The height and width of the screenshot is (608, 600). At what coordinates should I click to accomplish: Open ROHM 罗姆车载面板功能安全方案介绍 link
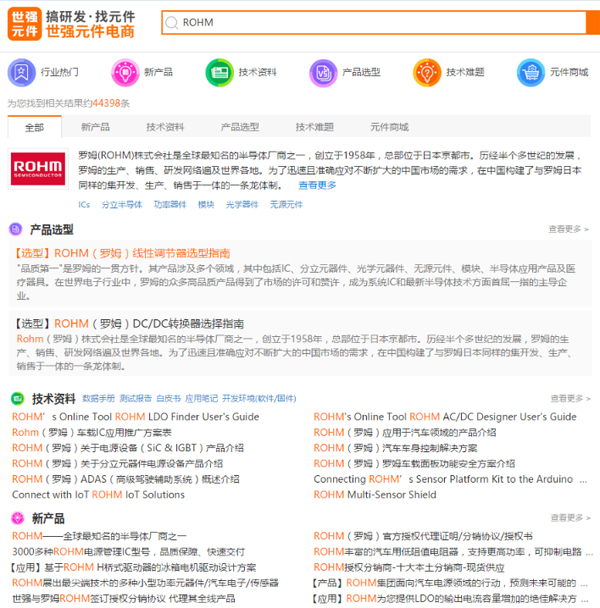click(414, 463)
